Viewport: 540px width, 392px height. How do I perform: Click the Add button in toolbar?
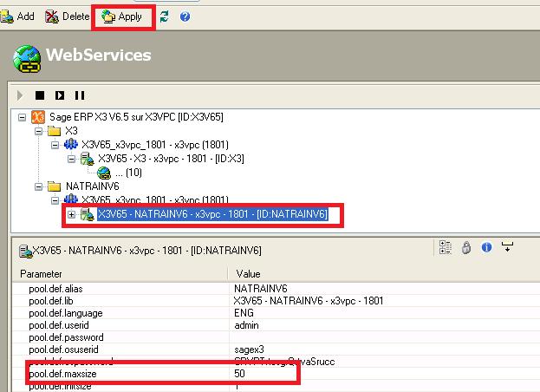[17, 16]
